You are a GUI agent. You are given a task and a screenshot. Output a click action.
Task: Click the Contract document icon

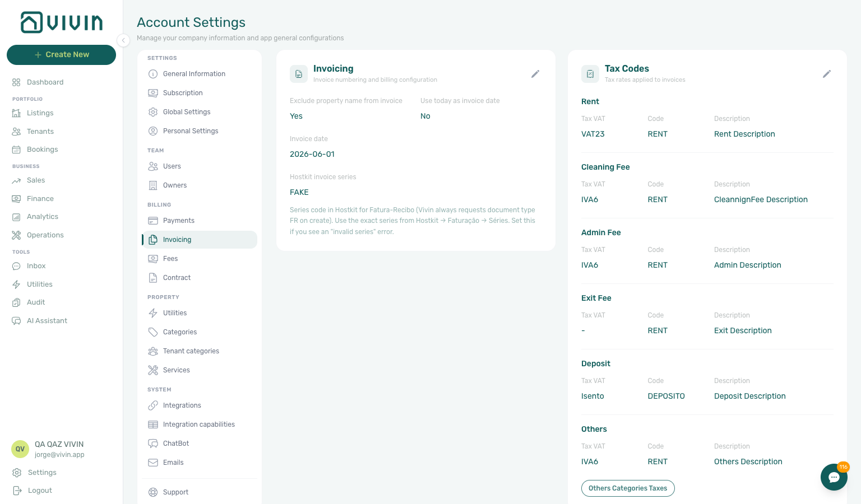click(x=153, y=278)
